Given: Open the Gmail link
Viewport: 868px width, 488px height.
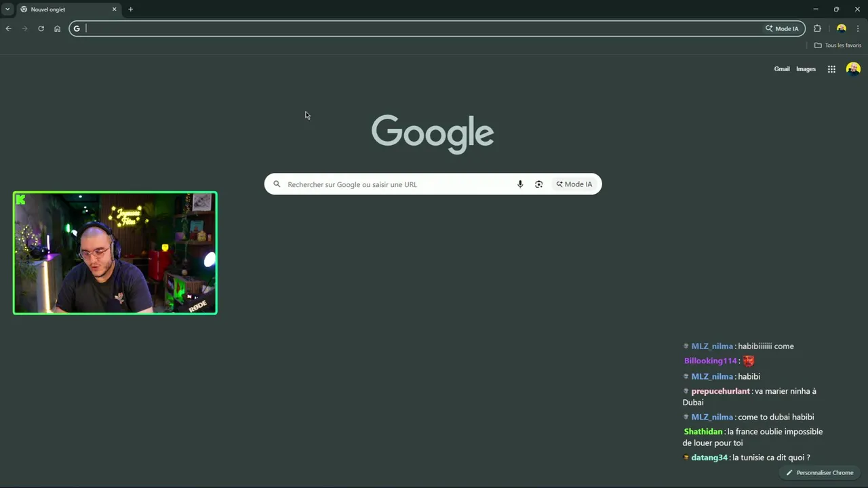Looking at the screenshot, I should tap(782, 69).
